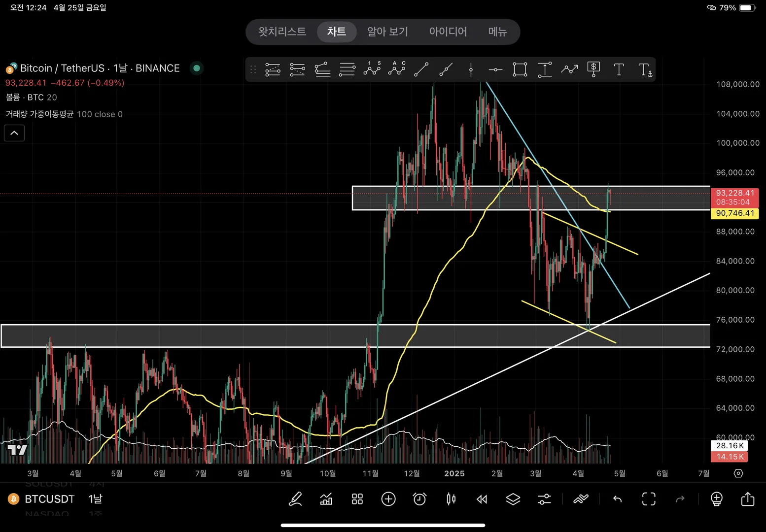Create a price alert with the clock icon
The width and height of the screenshot is (766, 532).
(x=419, y=499)
